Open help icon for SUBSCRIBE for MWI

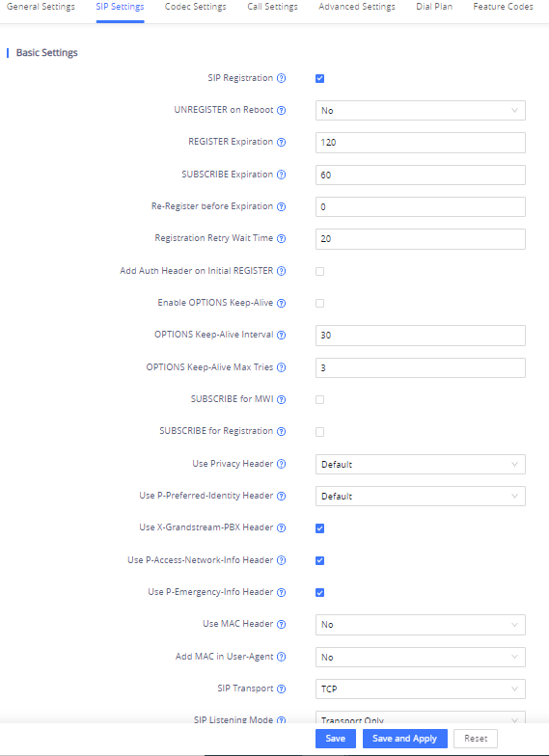(282, 399)
